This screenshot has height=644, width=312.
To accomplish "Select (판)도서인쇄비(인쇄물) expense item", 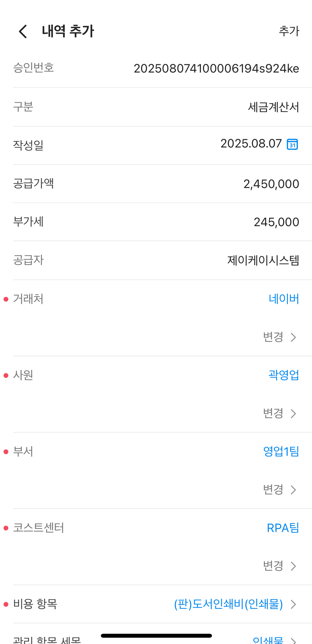I will coord(228,604).
